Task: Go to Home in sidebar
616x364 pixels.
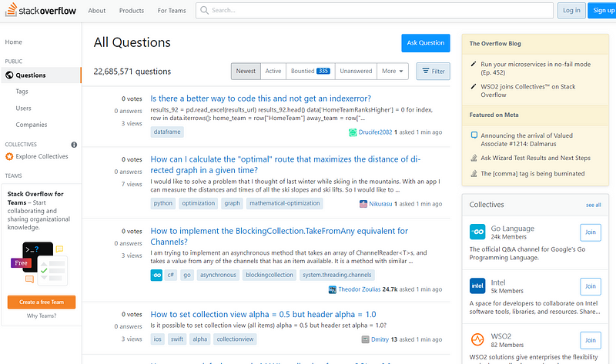Action: [x=13, y=42]
